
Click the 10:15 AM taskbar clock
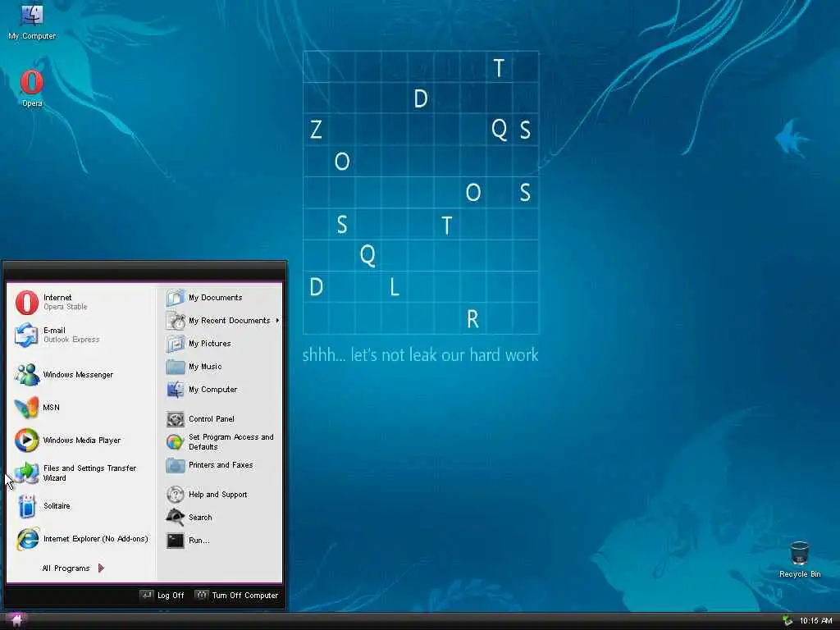point(815,621)
